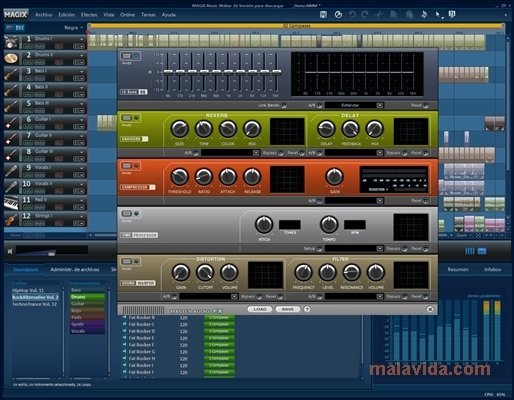Toggle power on the 10 Band EQ
The height and width of the screenshot is (400, 514).
point(127,56)
